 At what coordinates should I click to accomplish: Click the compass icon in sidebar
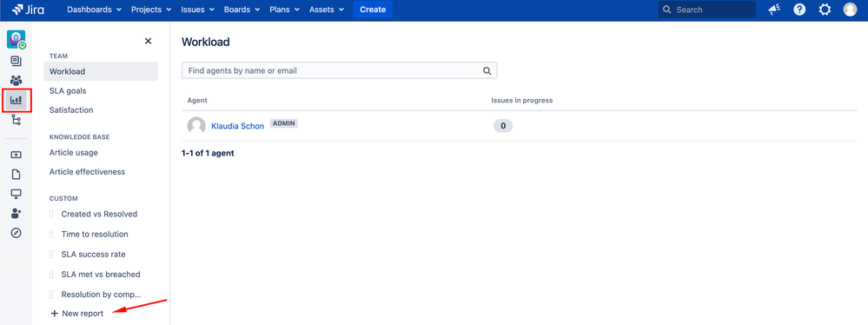[16, 233]
